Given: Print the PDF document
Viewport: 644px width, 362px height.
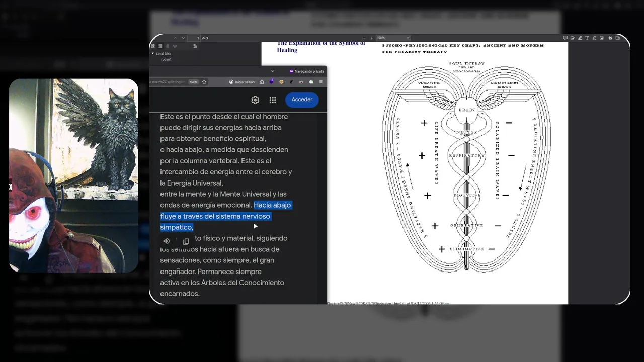Looking at the screenshot, I should [x=610, y=38].
